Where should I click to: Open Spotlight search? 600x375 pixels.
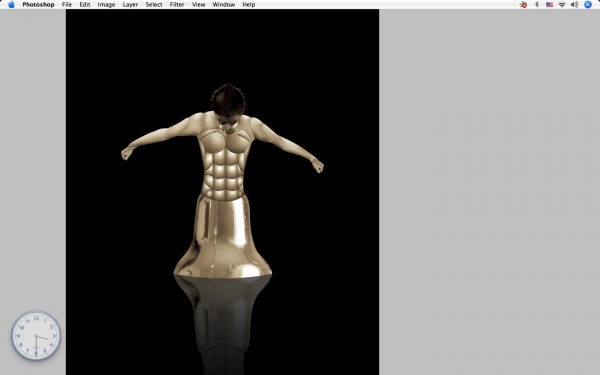[588, 5]
